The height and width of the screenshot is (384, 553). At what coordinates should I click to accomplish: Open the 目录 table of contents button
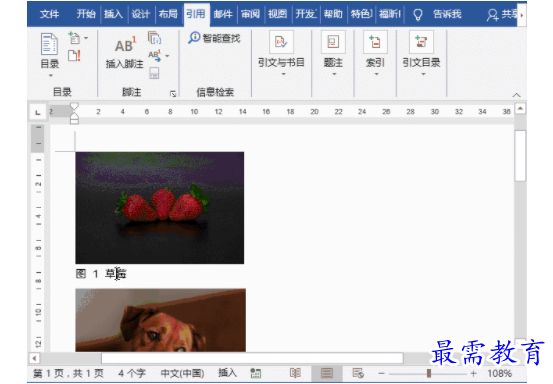click(x=49, y=51)
